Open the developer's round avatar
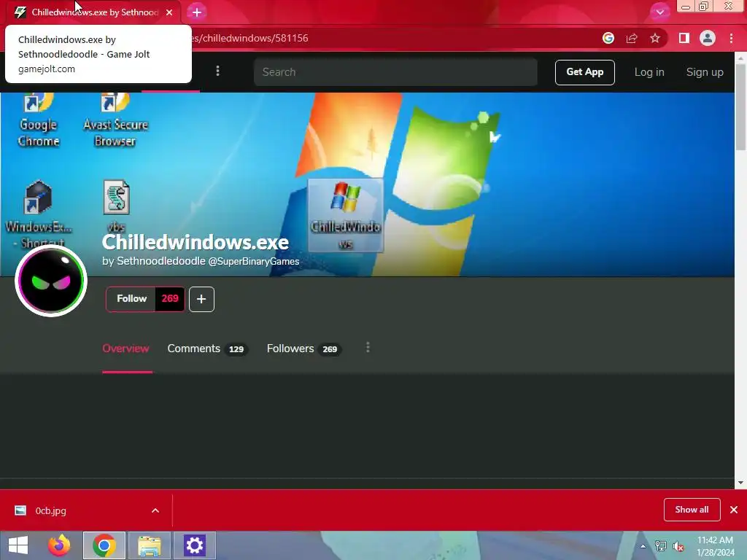 51,281
